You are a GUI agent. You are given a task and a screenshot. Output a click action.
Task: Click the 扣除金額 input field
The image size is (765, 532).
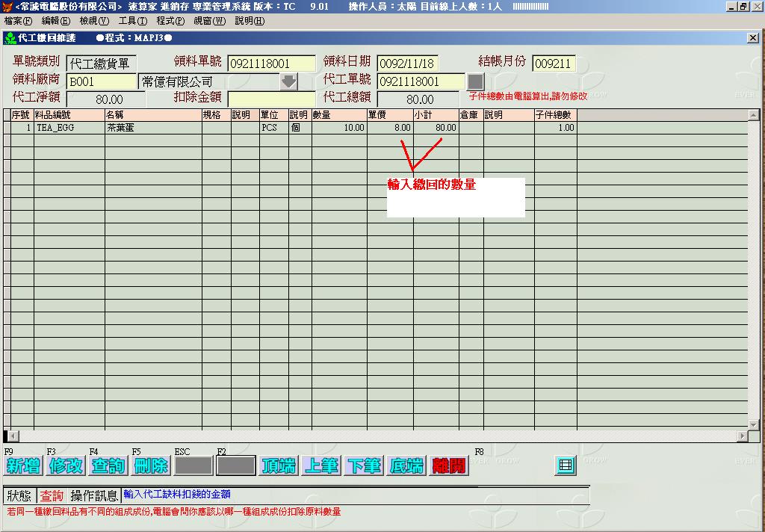coord(271,99)
